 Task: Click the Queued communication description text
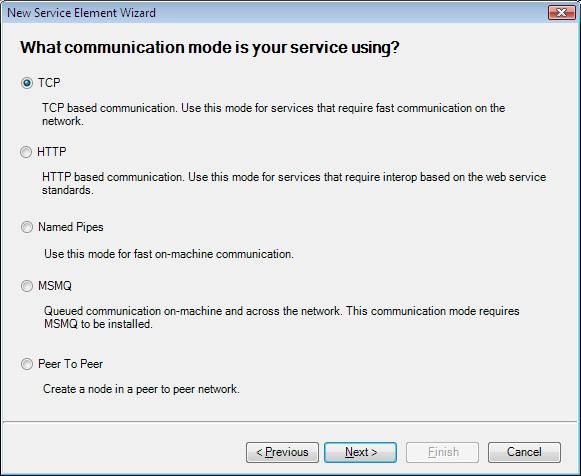(282, 317)
